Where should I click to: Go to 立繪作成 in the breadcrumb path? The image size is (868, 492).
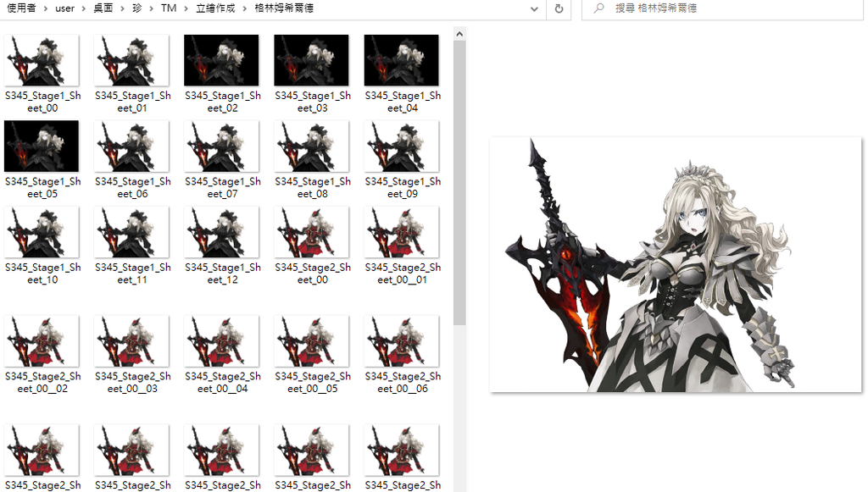point(215,8)
